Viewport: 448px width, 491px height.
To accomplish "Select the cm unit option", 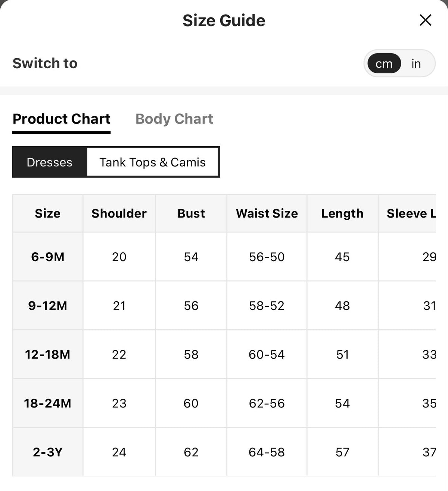I will click(384, 63).
